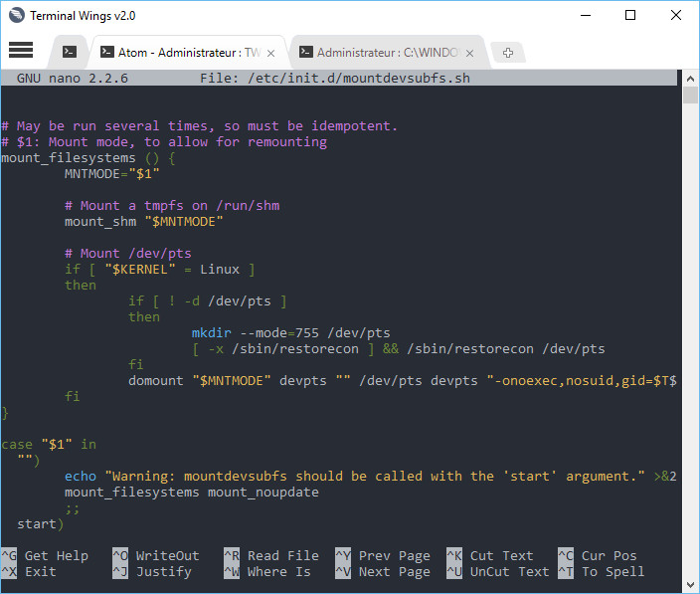
Task: Click the echo "Warning: mountdevsubfs line
Action: click(x=371, y=477)
